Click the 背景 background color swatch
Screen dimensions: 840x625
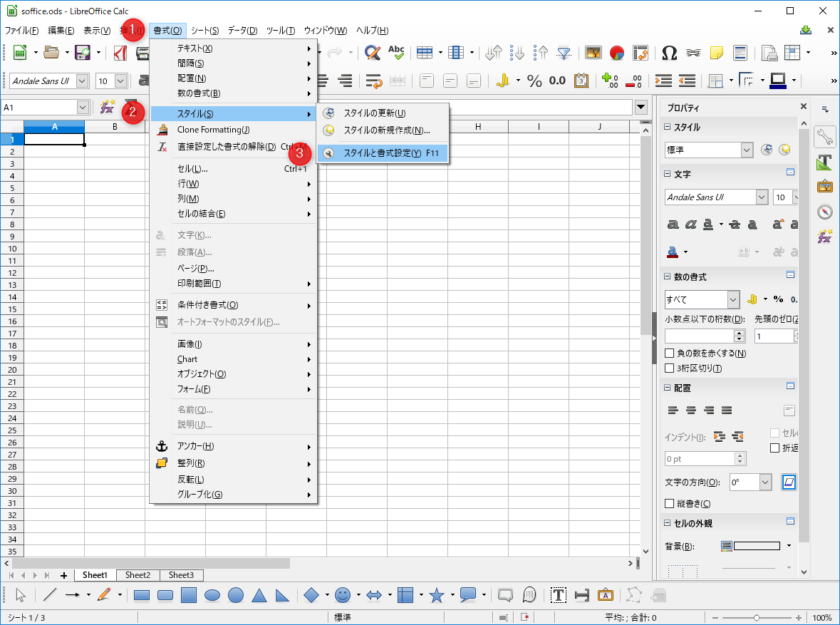757,546
